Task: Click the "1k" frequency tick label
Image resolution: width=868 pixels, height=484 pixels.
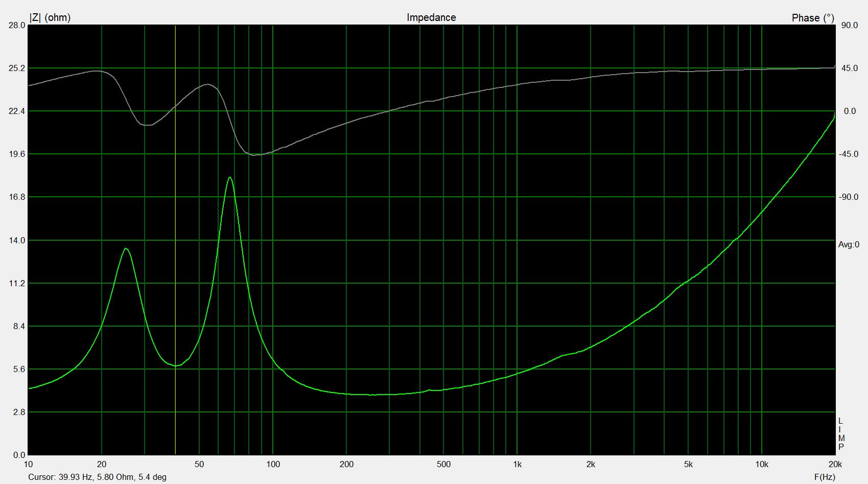Action: (517, 464)
